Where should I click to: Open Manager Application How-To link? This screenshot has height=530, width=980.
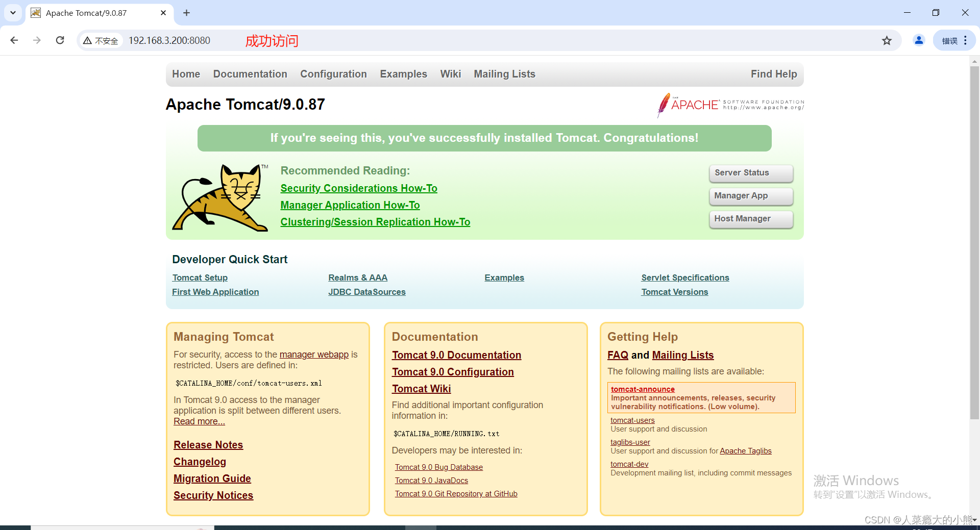(350, 205)
